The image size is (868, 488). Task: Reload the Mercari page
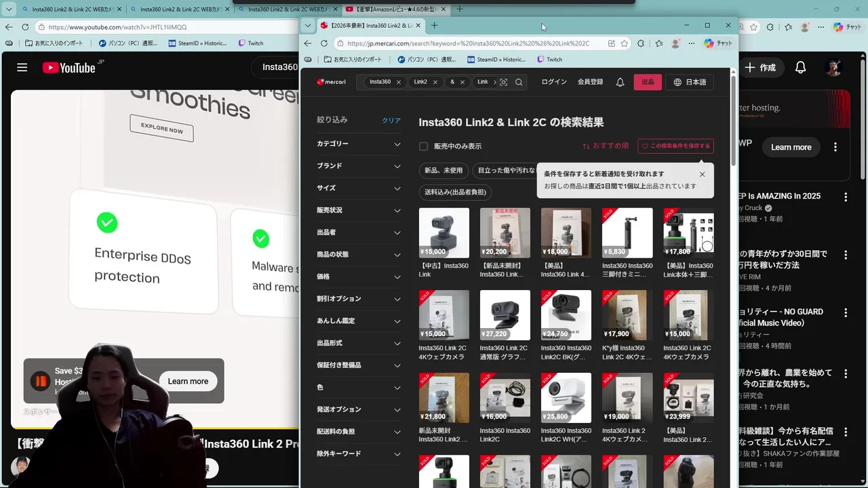click(324, 43)
